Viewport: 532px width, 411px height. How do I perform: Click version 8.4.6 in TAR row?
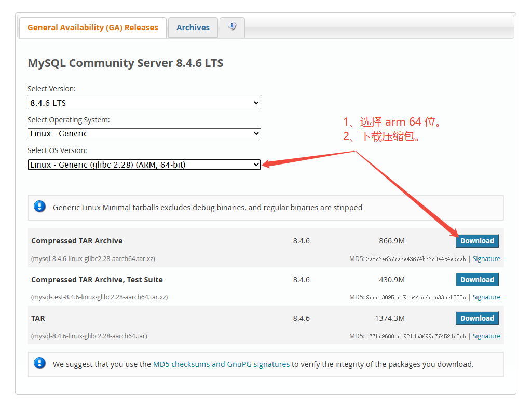tap(301, 318)
